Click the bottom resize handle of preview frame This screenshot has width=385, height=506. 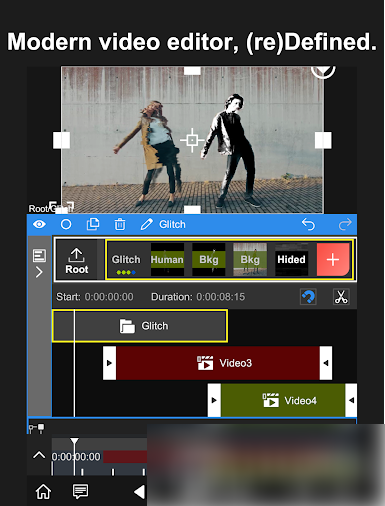[x=192, y=210]
